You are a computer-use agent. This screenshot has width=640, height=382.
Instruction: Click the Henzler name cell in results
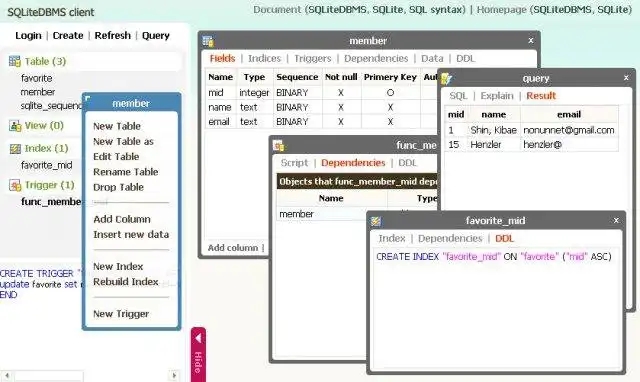click(493, 145)
